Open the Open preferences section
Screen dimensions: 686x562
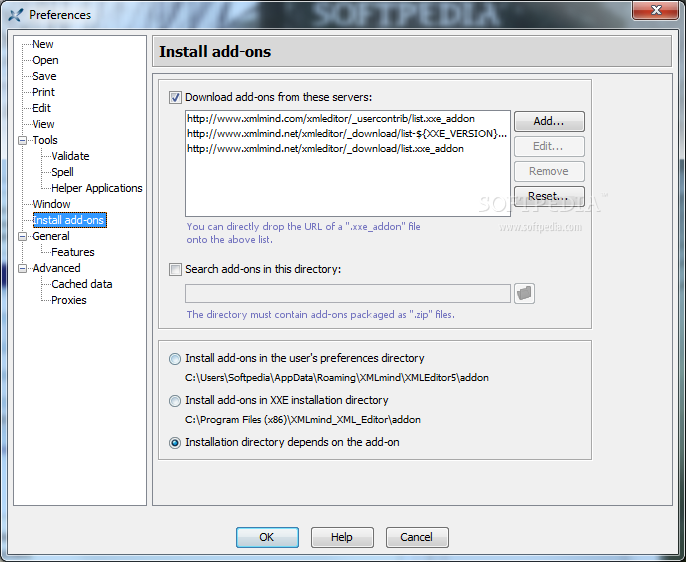click(x=45, y=60)
